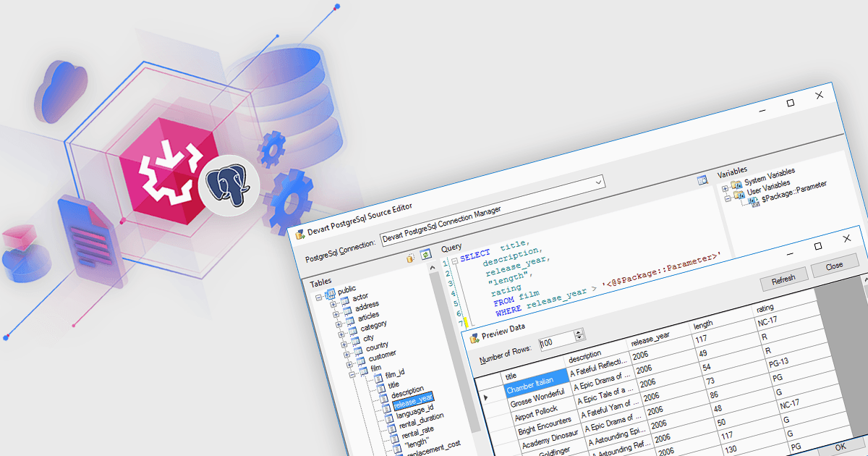Click the Refresh button in Preview Data
Screen dimensions: 868x456
click(x=783, y=279)
